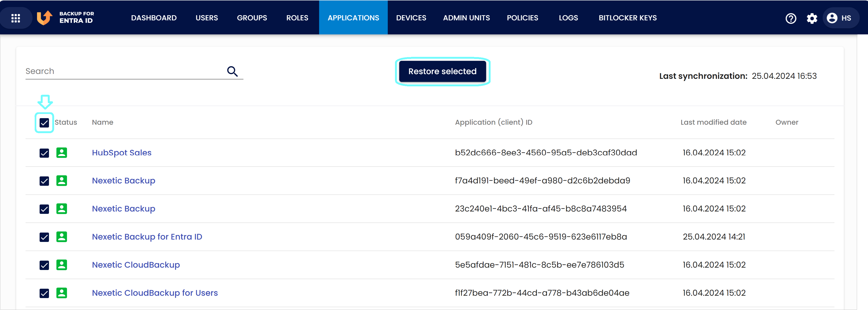The image size is (868, 310).
Task: Uncheck Nexetic CloudBackup for Users checkbox
Action: pyautogui.click(x=44, y=293)
